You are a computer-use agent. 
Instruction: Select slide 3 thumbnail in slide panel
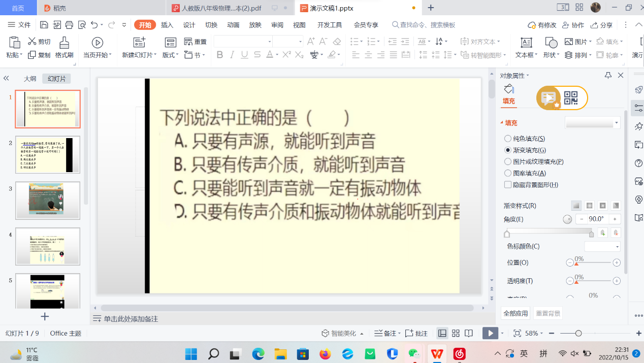coord(48,200)
